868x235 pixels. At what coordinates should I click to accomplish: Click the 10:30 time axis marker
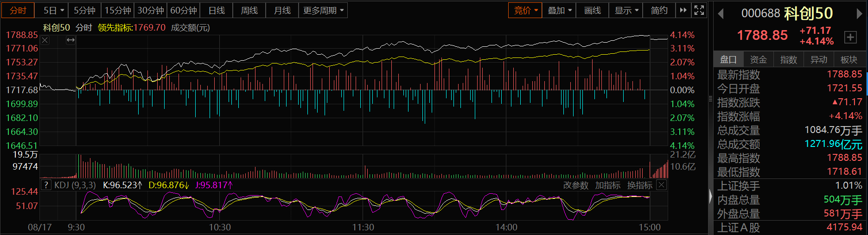click(x=220, y=227)
